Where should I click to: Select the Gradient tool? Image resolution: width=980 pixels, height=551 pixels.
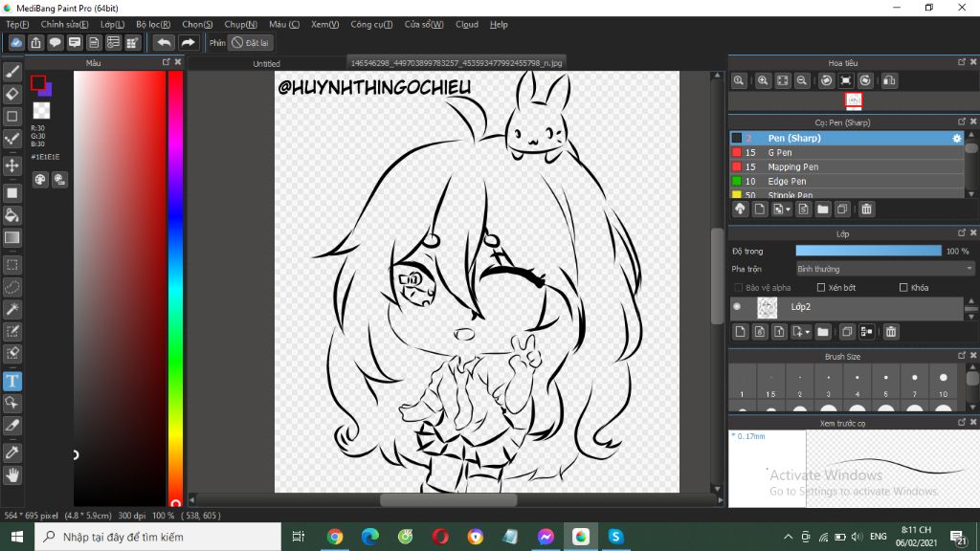[11, 237]
